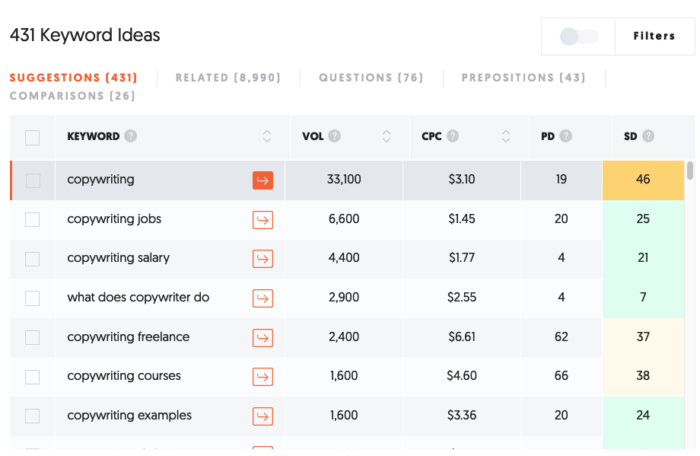Click the arrow icon next to copywriting

point(263,180)
